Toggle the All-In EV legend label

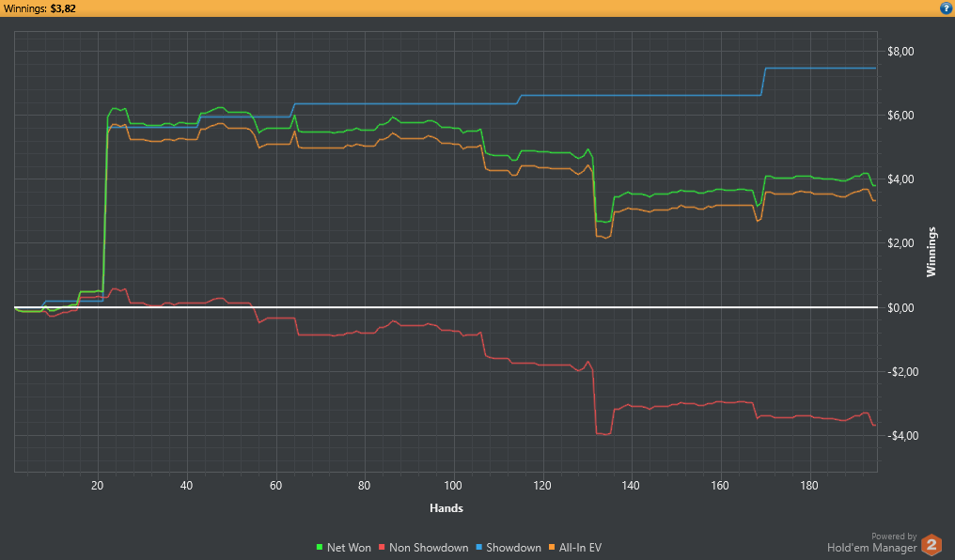(x=580, y=548)
